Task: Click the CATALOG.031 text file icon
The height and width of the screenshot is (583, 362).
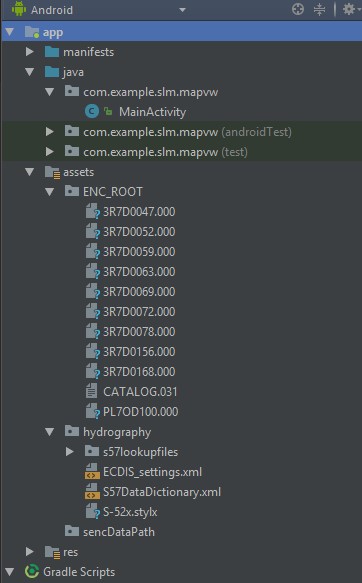Action: pos(91,391)
